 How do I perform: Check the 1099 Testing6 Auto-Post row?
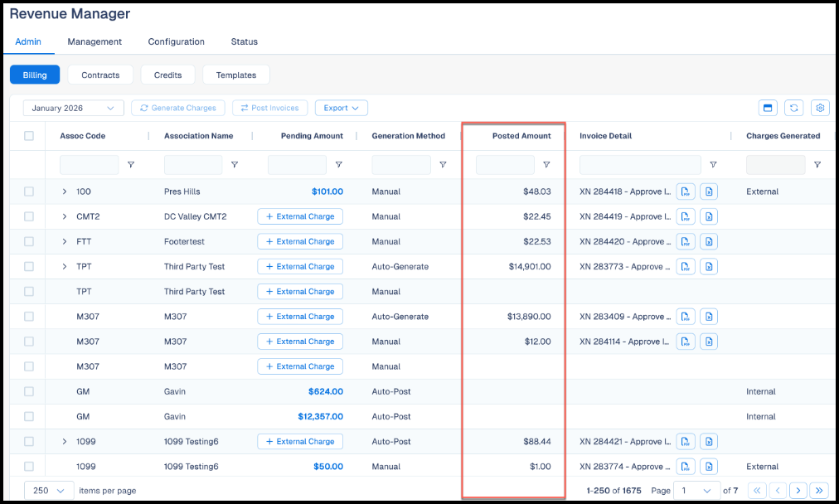pos(29,441)
